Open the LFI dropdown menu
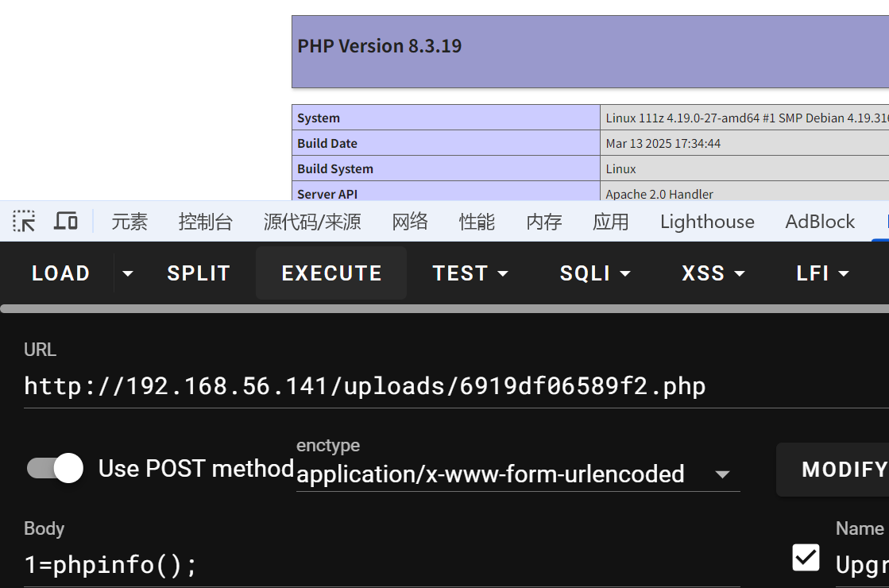The image size is (889, 588). [x=822, y=273]
